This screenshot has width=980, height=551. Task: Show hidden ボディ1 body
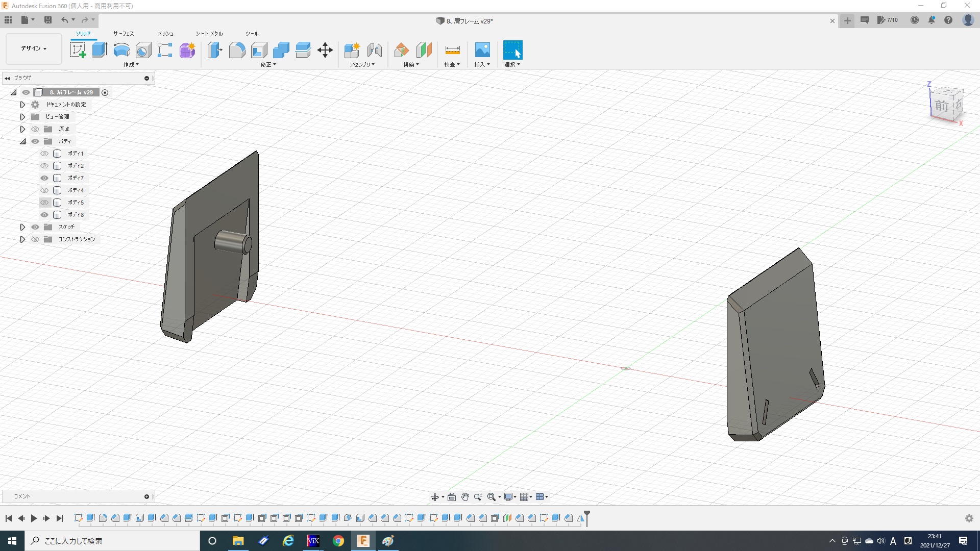coord(44,154)
